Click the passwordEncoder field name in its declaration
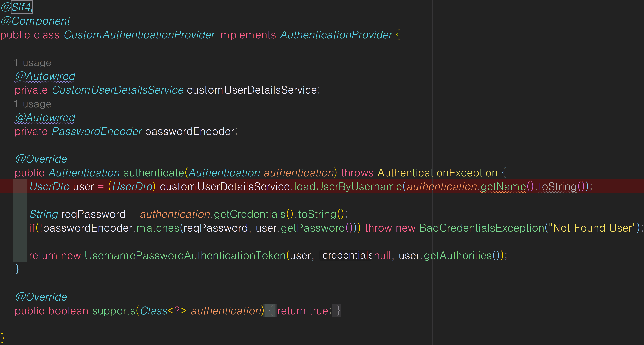 190,132
